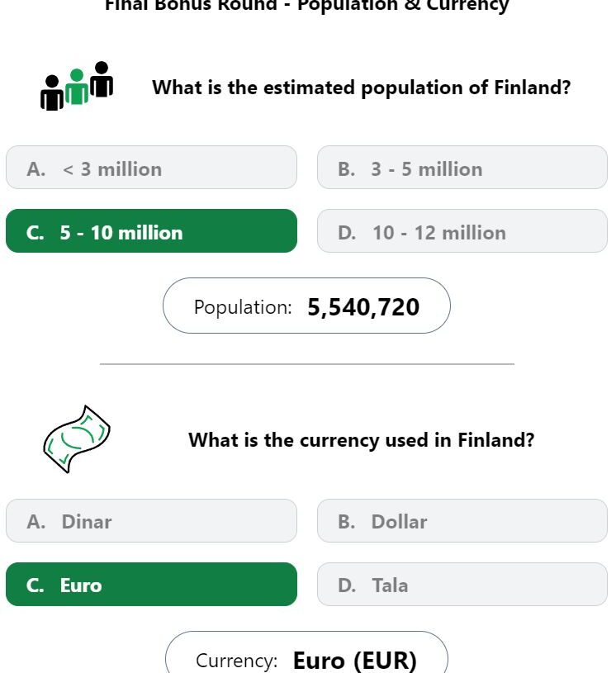This screenshot has height=673, width=616.
Task: Click the Currency Euro (EUR) result pill
Action: [x=306, y=652]
